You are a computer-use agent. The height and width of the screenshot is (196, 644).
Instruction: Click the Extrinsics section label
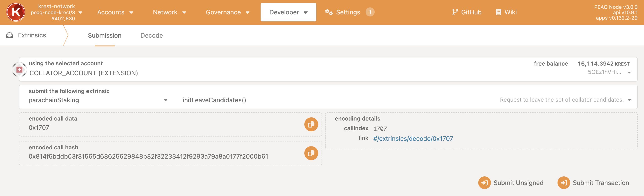(32, 35)
